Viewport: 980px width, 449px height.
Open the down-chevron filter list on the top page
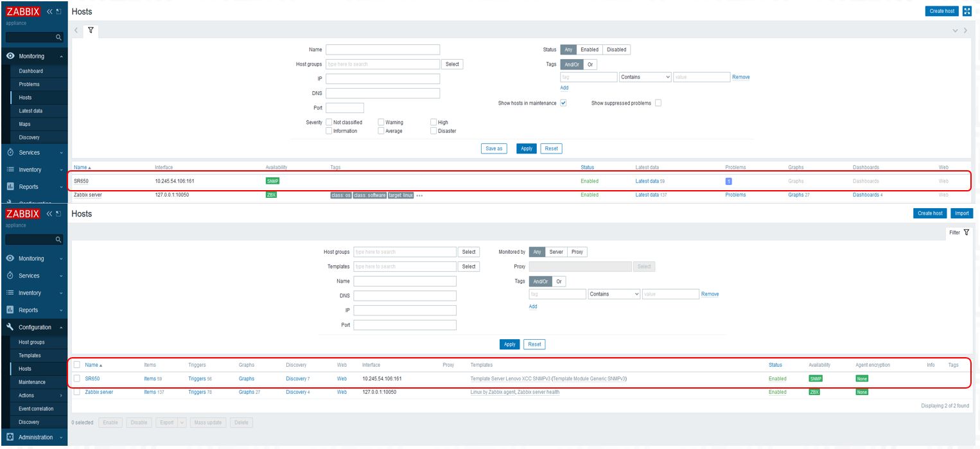(955, 31)
